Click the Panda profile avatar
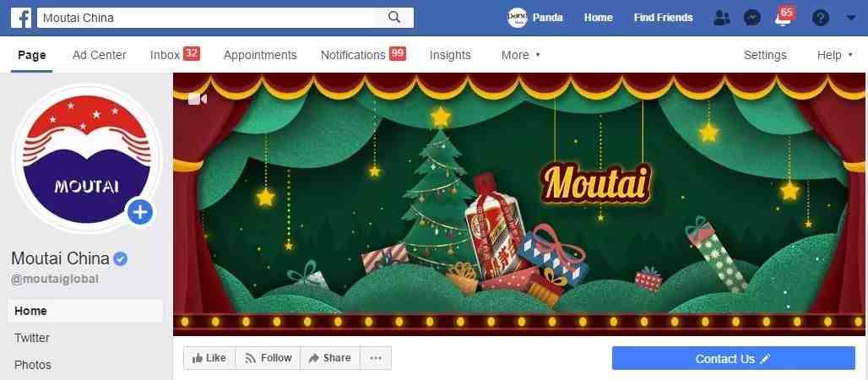Viewport: 868px width, 380px height. tap(517, 18)
